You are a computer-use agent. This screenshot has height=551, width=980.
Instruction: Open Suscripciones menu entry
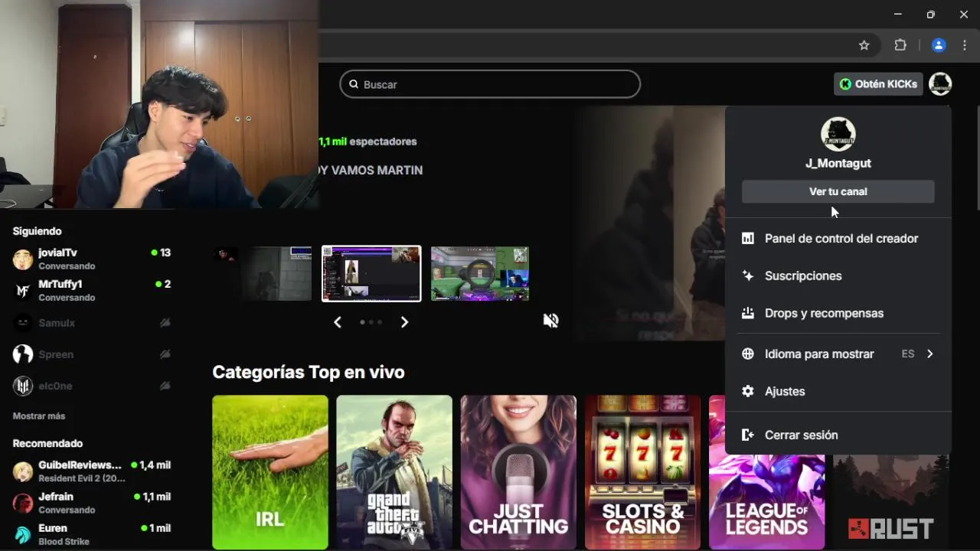coord(838,275)
